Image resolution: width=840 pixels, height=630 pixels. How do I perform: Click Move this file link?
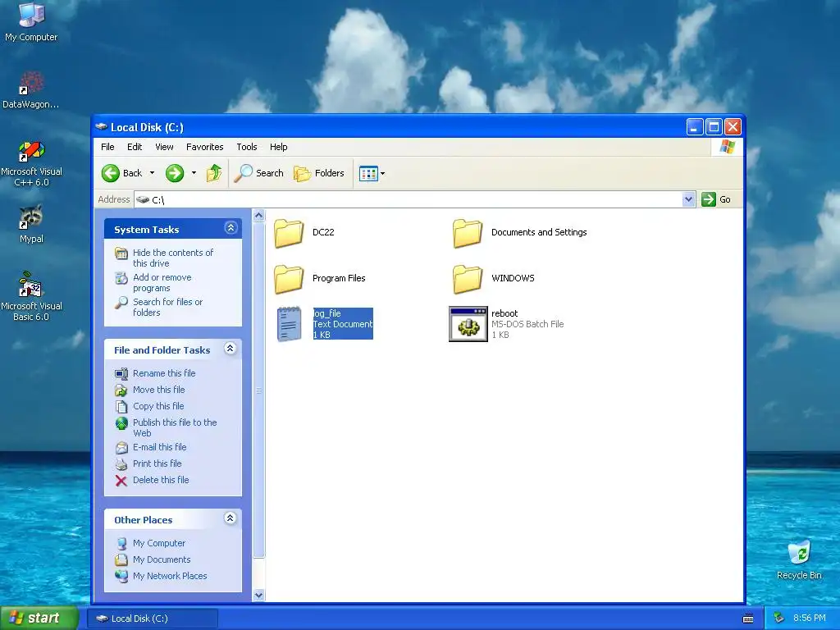pyautogui.click(x=158, y=390)
